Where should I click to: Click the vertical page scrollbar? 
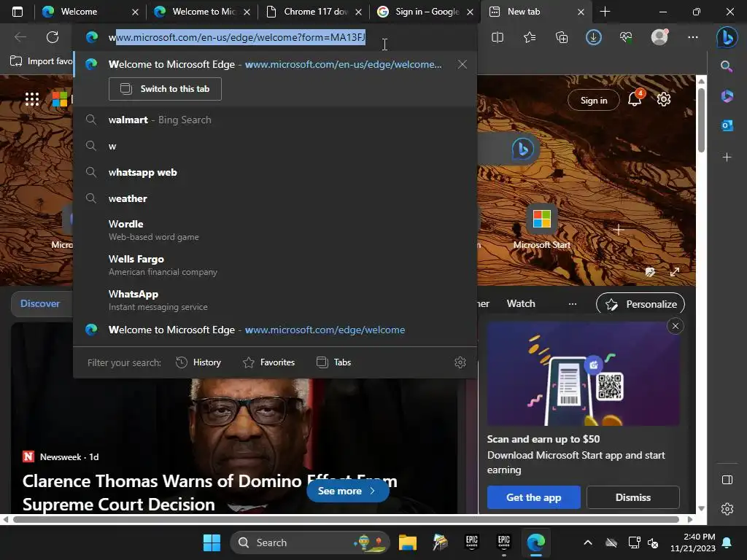tap(701, 120)
